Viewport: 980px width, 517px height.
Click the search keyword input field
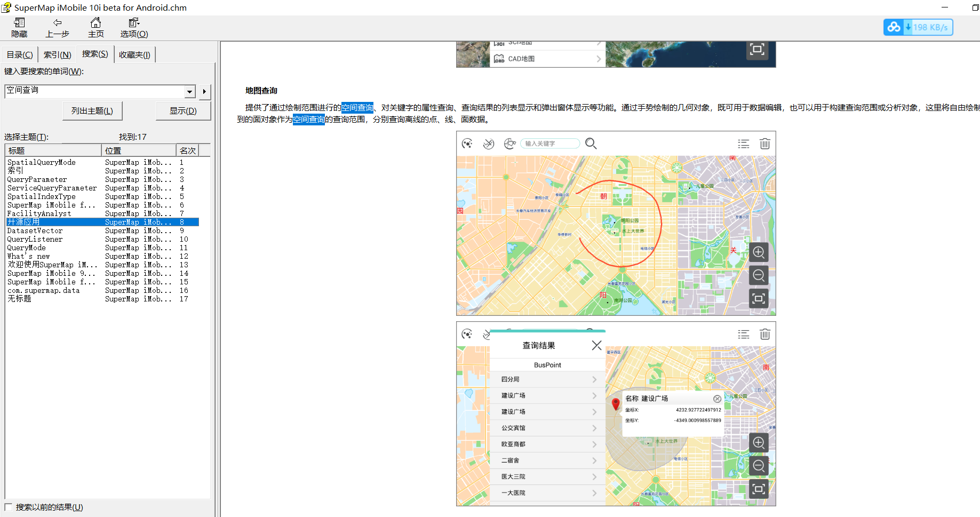pos(94,91)
